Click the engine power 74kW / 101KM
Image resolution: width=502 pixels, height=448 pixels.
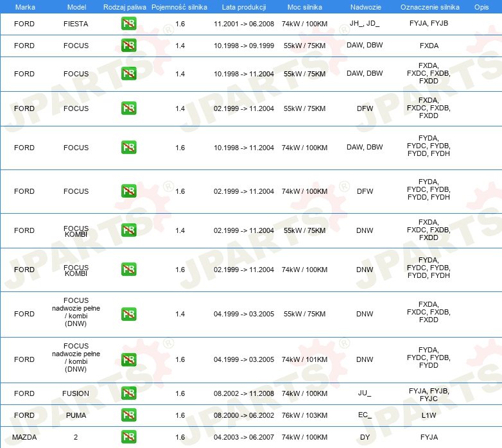[x=304, y=359]
